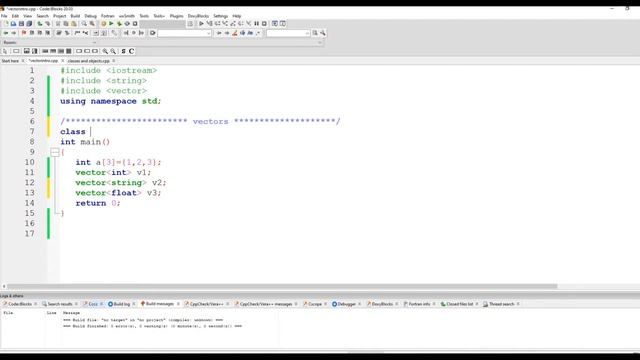This screenshot has width=640, height=360.
Task: Open the wxSmith menu
Action: (x=127, y=16)
